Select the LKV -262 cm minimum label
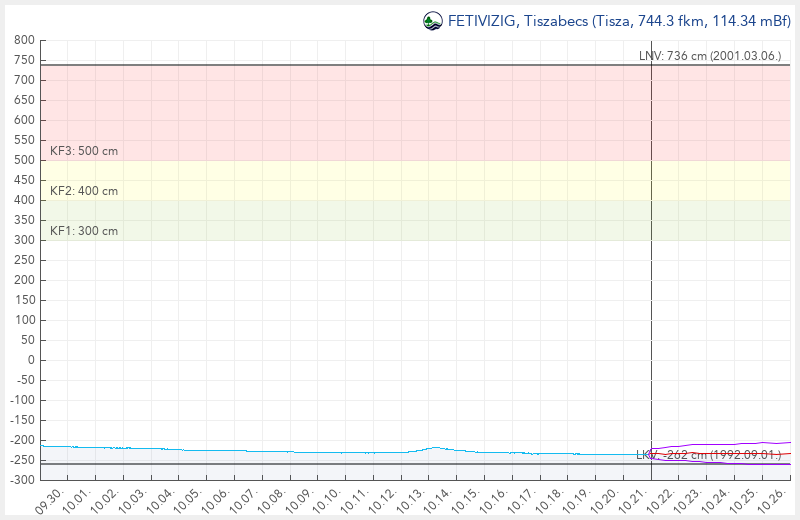The image size is (800, 520). [709, 455]
